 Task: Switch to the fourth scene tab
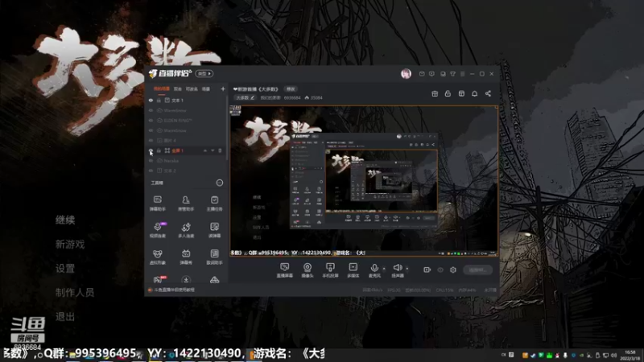[206, 88]
